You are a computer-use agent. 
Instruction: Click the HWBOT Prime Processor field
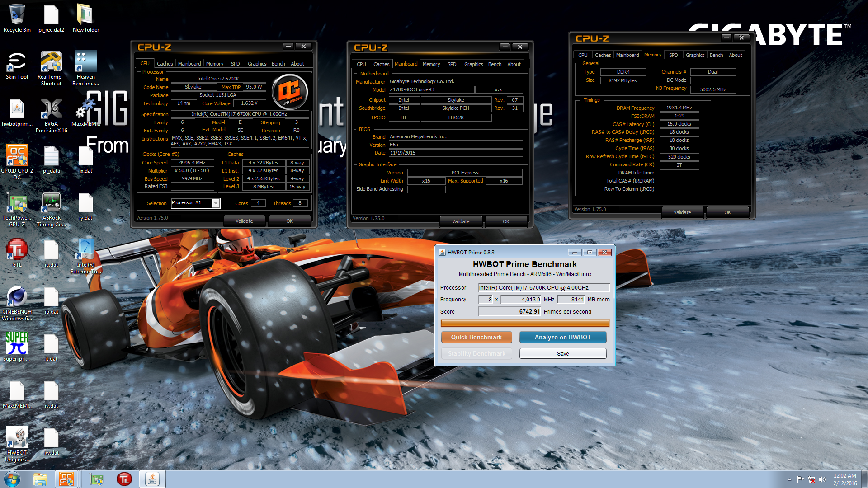pyautogui.click(x=544, y=287)
